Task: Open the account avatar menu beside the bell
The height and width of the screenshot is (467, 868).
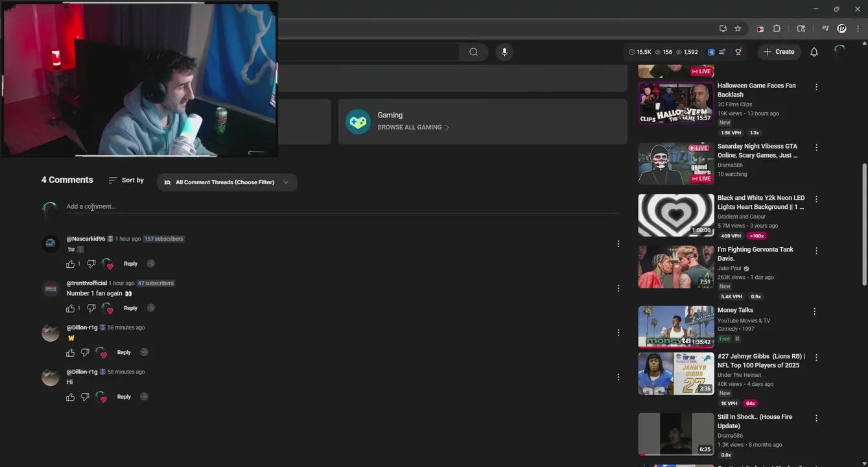Action: pyautogui.click(x=839, y=52)
